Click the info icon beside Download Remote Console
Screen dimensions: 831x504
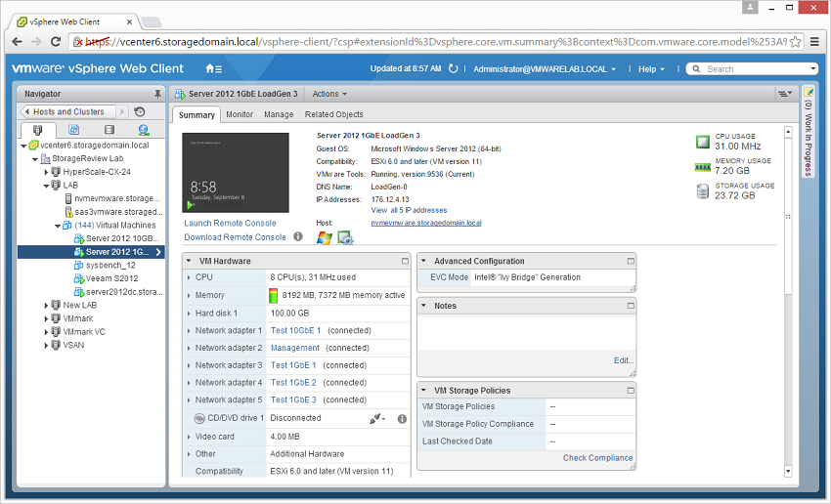(298, 236)
